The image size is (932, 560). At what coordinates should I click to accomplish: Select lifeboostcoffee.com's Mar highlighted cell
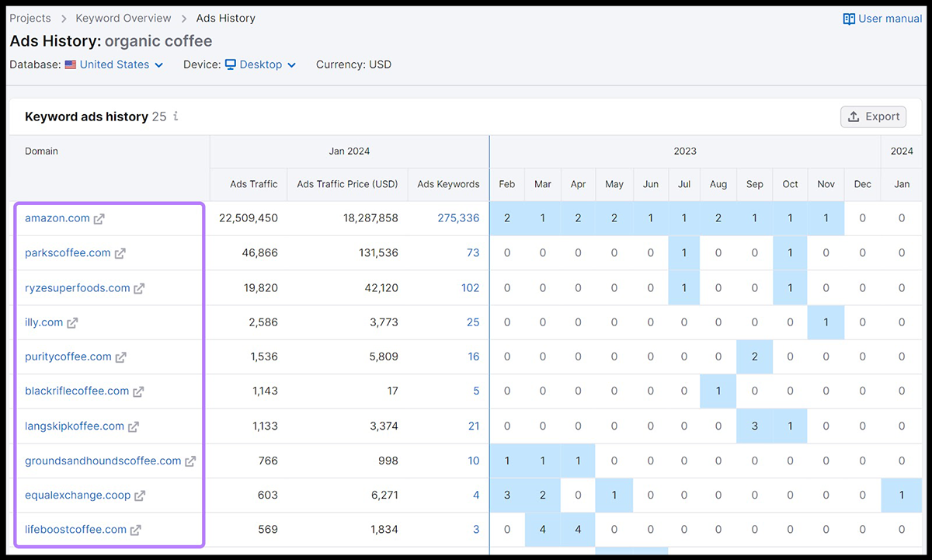[x=543, y=530]
